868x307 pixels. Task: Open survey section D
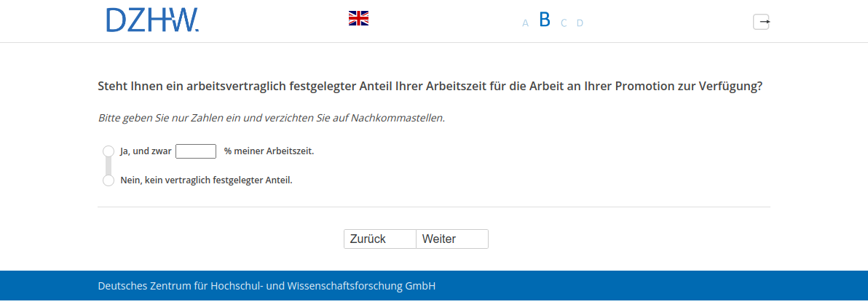[x=580, y=23]
